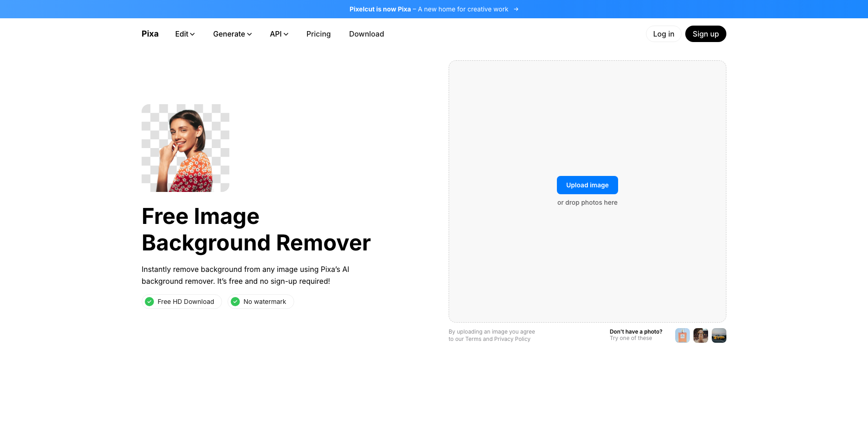Viewport: 868px width, 425px height.
Task: Click the woman cutout preview image
Action: [185, 148]
